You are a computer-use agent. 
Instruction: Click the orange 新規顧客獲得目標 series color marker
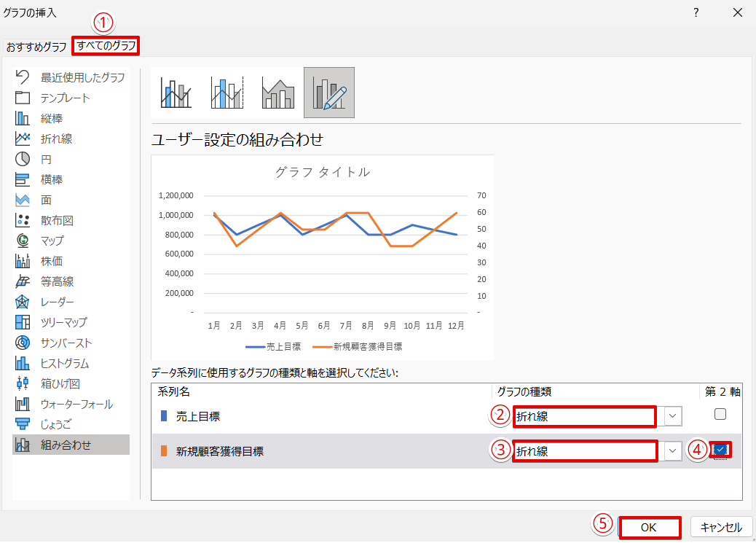click(x=164, y=451)
